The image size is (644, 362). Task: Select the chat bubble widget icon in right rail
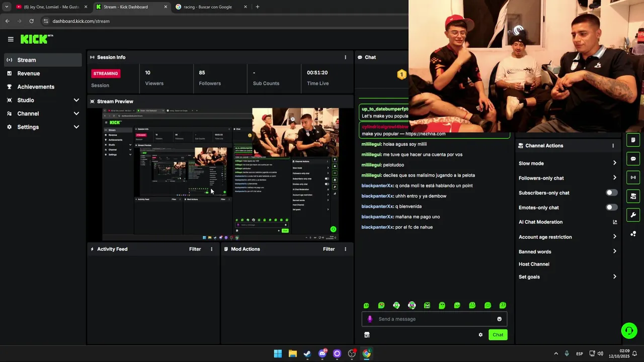[633, 159]
